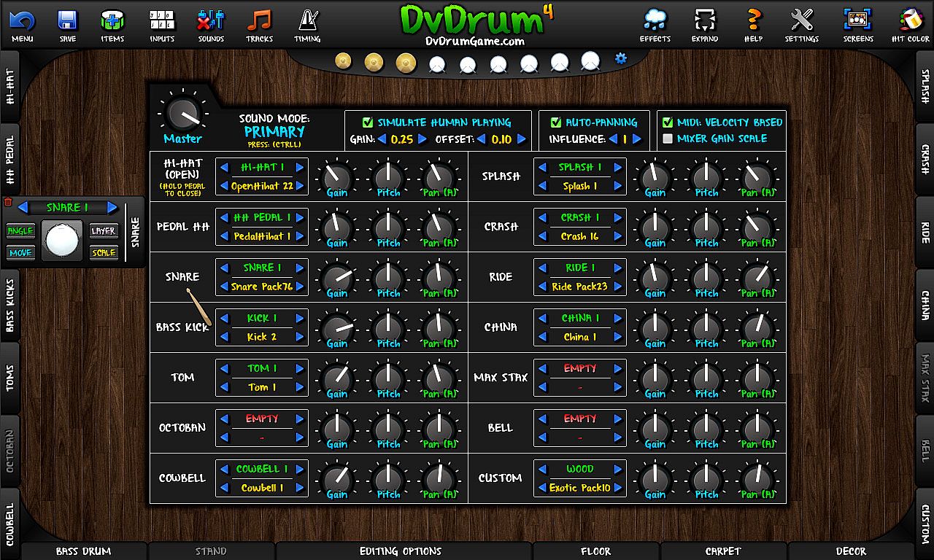
Task: Open the Effects cloud icon
Action: tap(655, 20)
